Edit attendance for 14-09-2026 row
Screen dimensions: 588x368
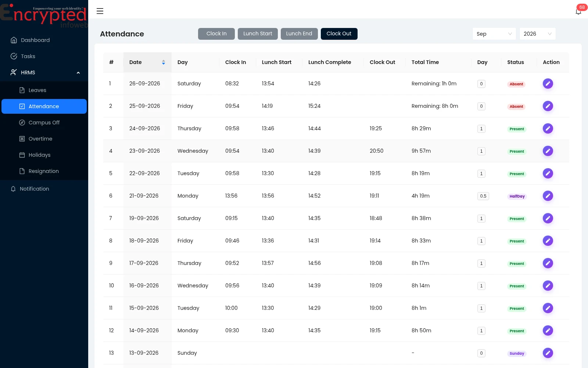[548, 330]
